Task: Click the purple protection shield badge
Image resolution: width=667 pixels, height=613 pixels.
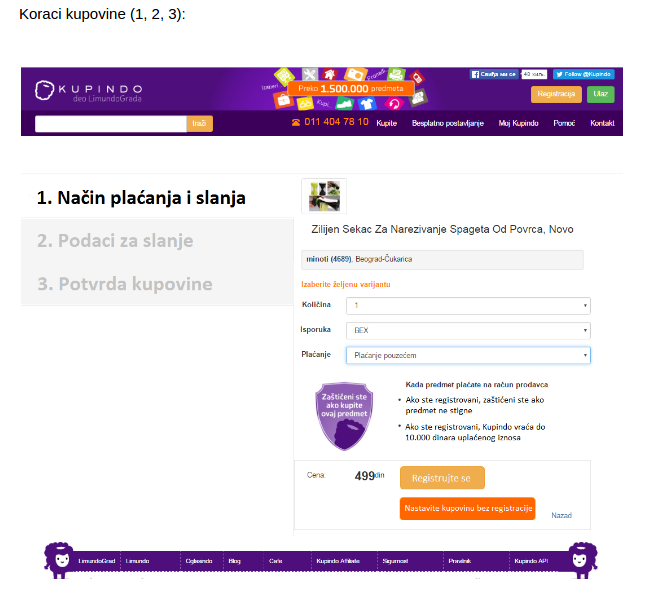Action: [344, 416]
